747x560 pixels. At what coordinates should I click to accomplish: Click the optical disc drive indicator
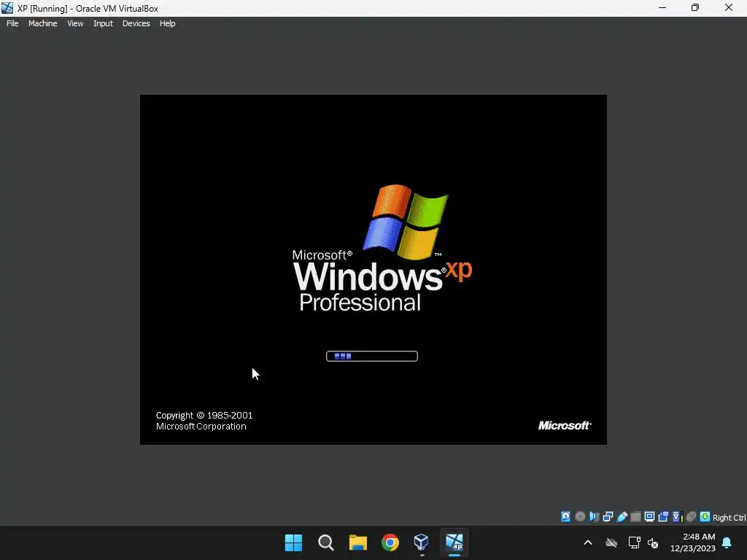coord(580,517)
